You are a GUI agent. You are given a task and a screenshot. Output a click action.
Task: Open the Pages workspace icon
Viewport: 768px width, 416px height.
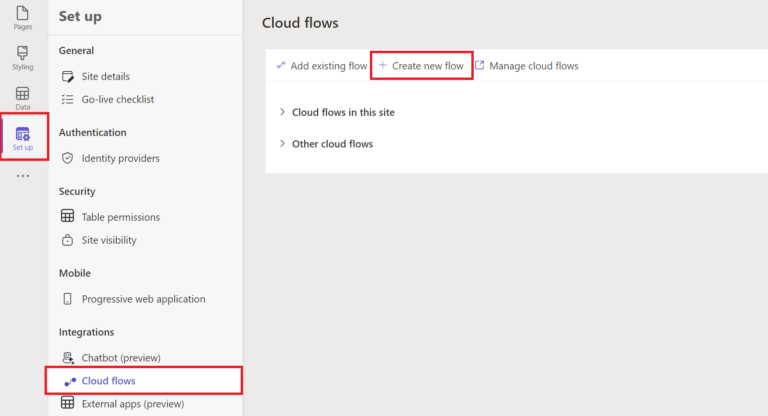pos(22,15)
